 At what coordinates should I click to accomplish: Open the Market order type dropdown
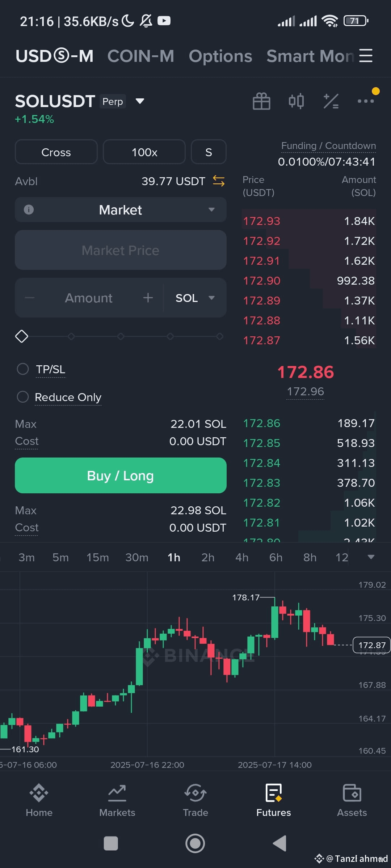(121, 210)
